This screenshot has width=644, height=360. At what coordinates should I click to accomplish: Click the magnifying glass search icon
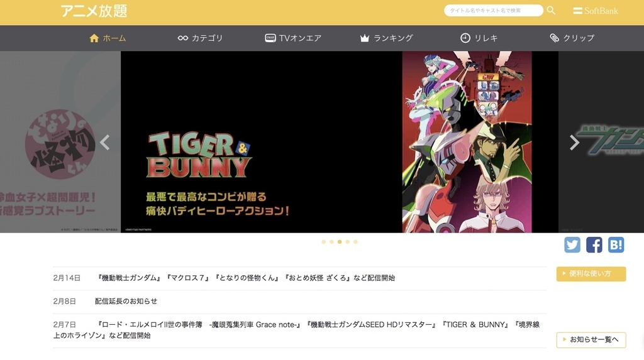pos(551,10)
